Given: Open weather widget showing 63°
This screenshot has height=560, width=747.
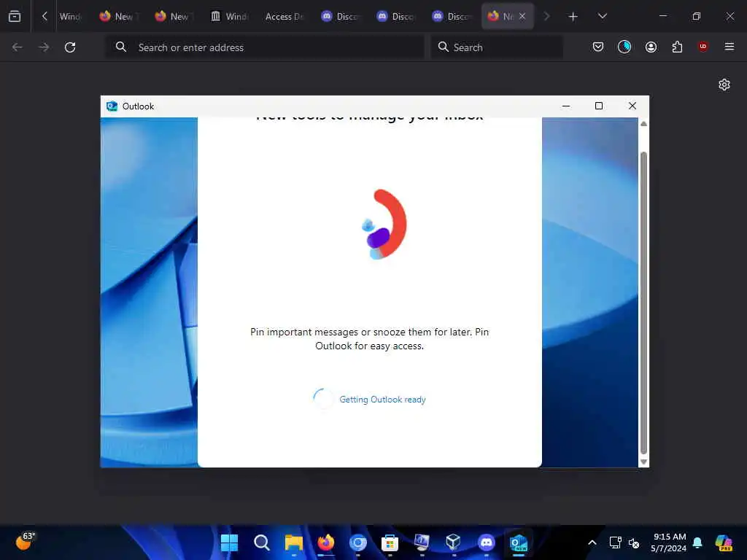Looking at the screenshot, I should 26,542.
